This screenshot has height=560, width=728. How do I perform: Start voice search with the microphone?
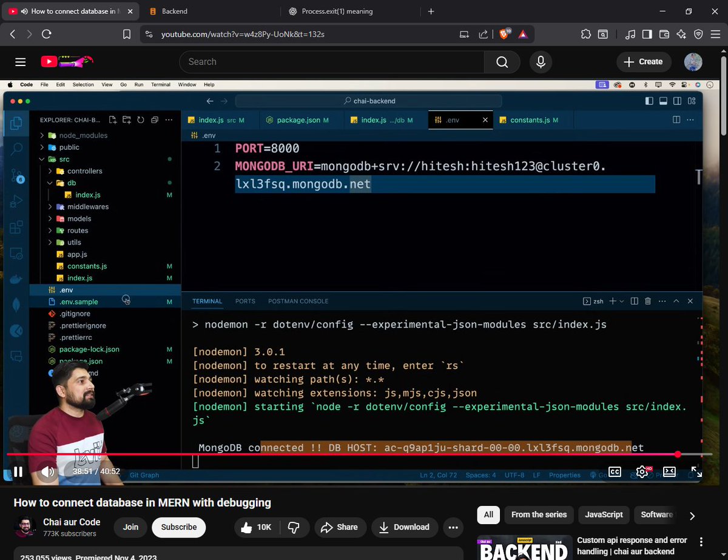tap(541, 62)
